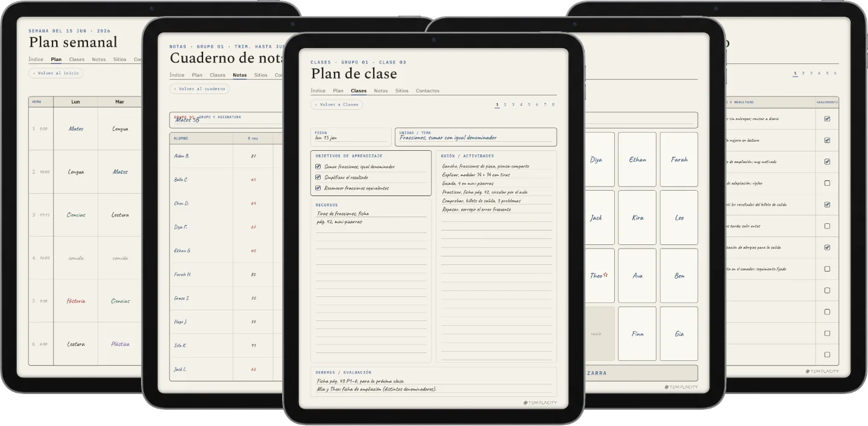
Task: Check follow-up box for 'adaptación; vigilar' row
Action: point(827,183)
